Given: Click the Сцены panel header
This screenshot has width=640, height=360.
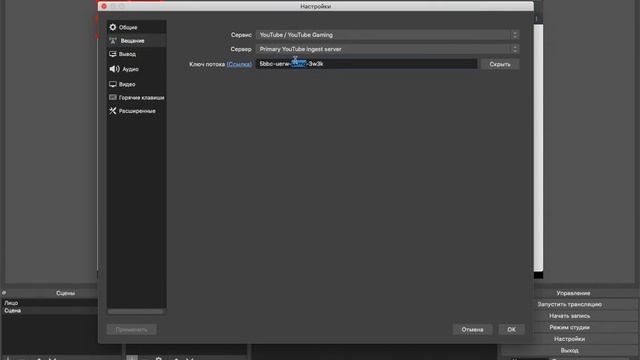Looking at the screenshot, I should [x=65, y=293].
